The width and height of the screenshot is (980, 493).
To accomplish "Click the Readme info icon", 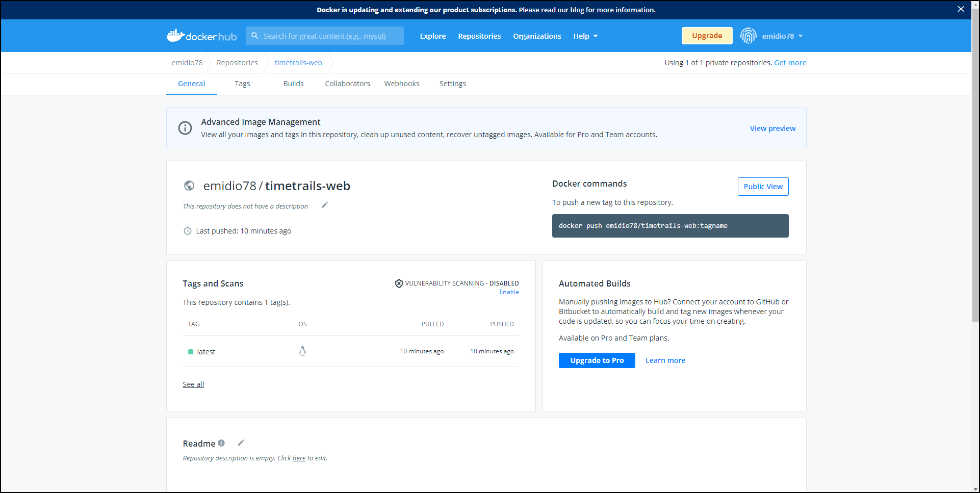I will (221, 443).
